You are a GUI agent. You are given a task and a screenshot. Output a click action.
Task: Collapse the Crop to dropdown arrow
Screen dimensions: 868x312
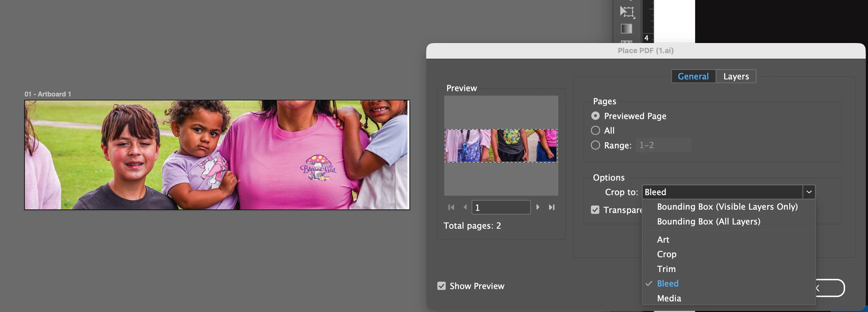[x=809, y=192]
